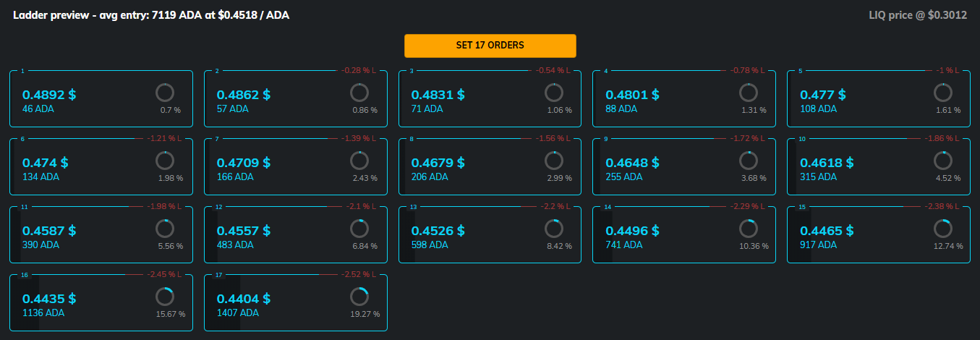
Task: Click the 12.74 % allocation ring icon
Action: click(x=942, y=229)
